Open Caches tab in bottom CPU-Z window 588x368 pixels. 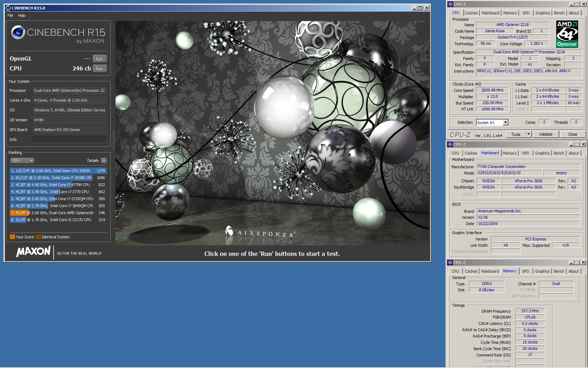[471, 271]
